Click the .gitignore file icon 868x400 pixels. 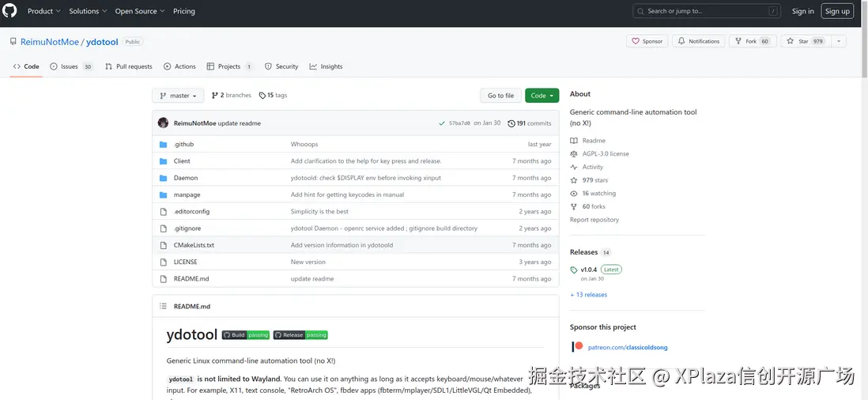(164, 228)
